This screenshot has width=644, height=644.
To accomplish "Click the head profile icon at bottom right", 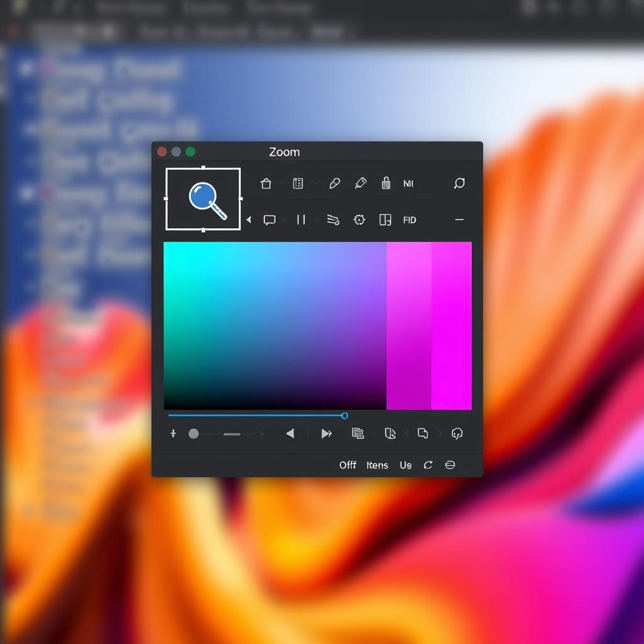I will click(457, 433).
